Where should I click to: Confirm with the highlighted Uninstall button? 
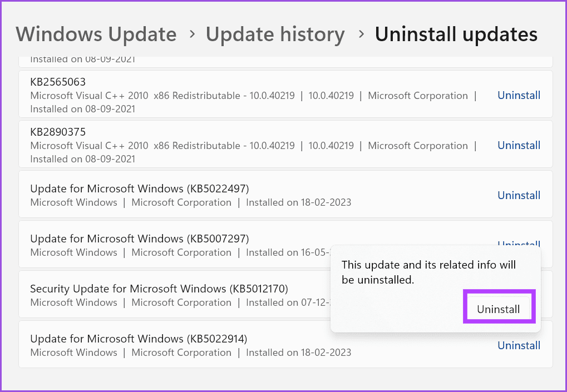[499, 309]
